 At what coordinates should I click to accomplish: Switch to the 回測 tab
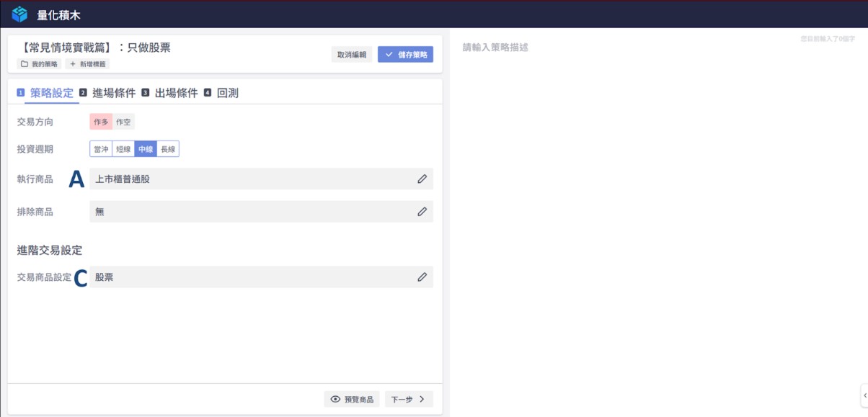click(227, 93)
